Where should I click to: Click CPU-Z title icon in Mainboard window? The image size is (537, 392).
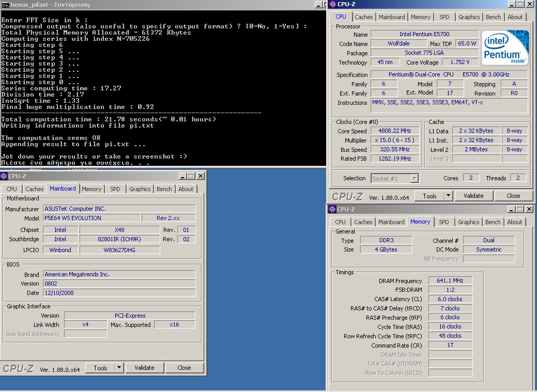click(x=4, y=176)
